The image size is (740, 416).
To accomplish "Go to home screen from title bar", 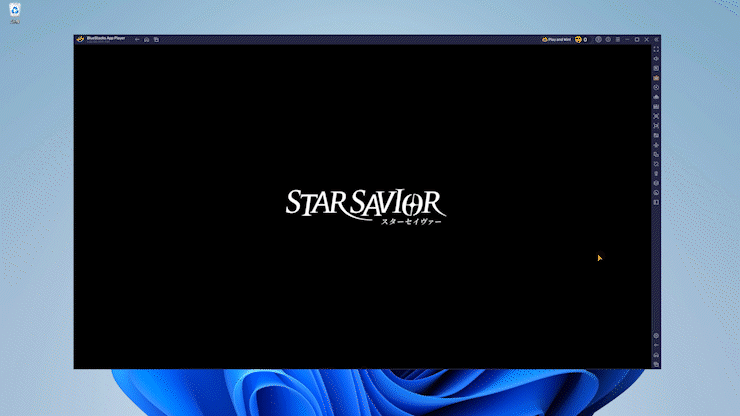I will click(x=147, y=40).
